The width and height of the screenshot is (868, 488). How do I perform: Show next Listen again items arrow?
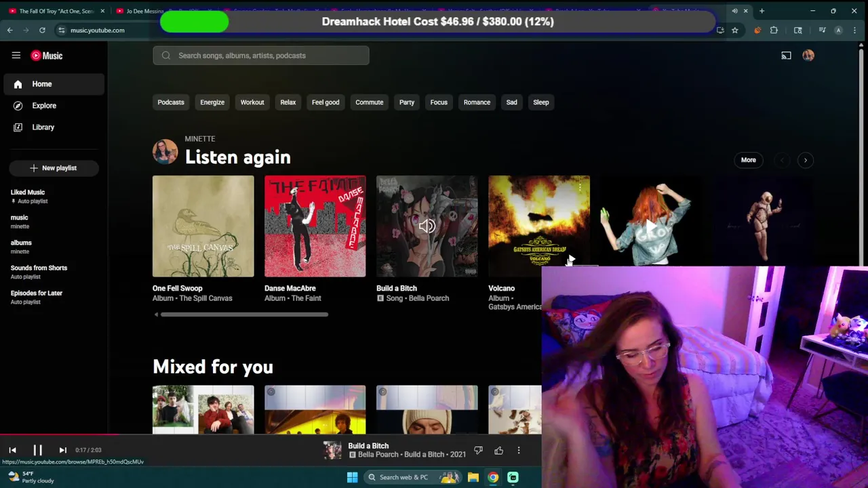point(806,160)
